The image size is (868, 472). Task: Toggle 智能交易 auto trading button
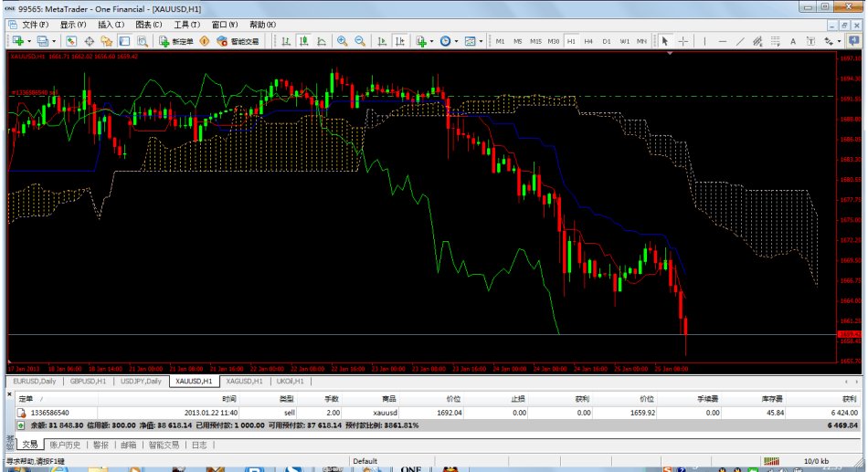(237, 41)
